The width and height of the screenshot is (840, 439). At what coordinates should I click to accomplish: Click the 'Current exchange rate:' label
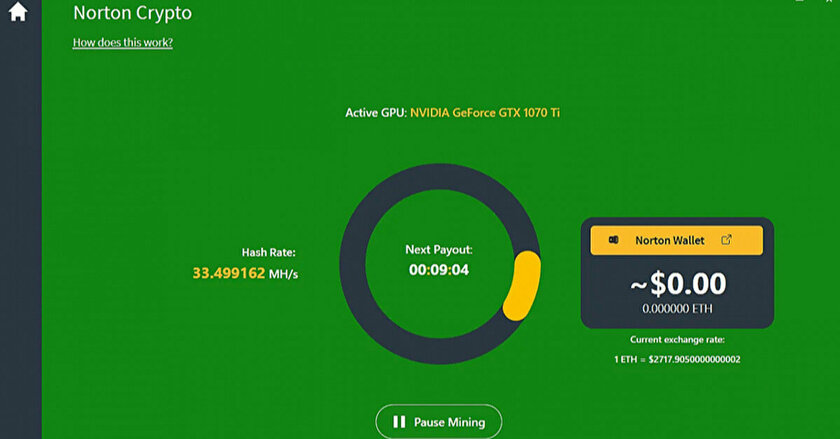[x=677, y=340]
